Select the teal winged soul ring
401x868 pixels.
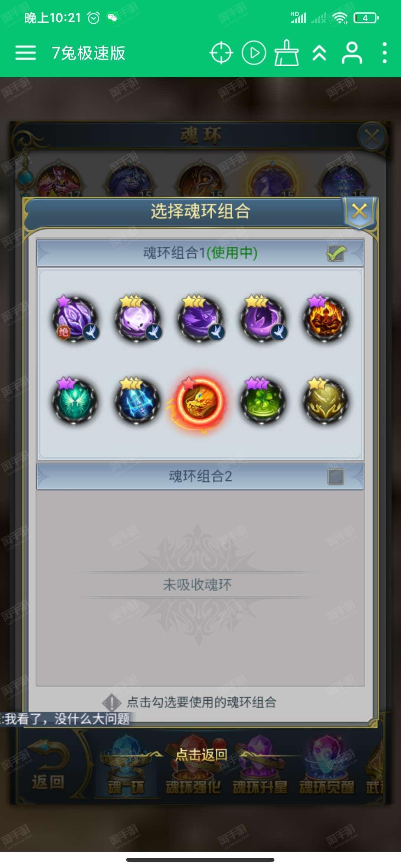coord(75,401)
